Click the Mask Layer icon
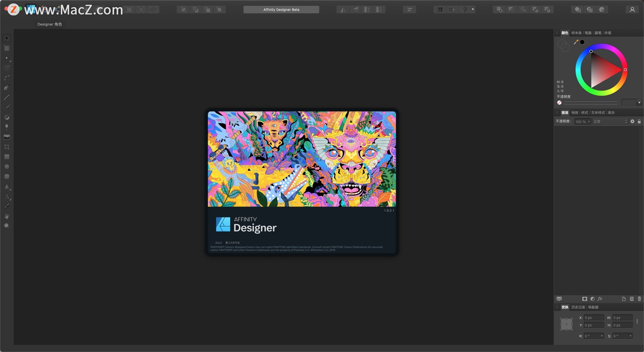The image size is (644, 352). [585, 299]
